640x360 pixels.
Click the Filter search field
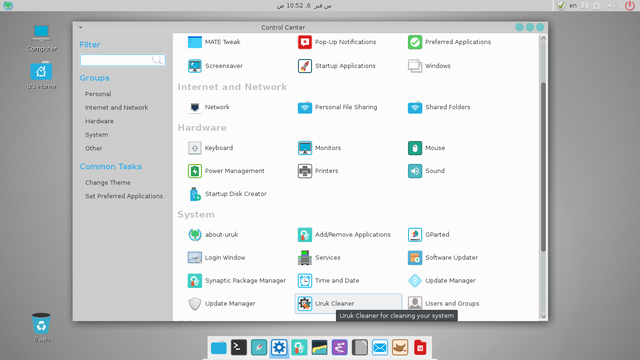point(122,60)
